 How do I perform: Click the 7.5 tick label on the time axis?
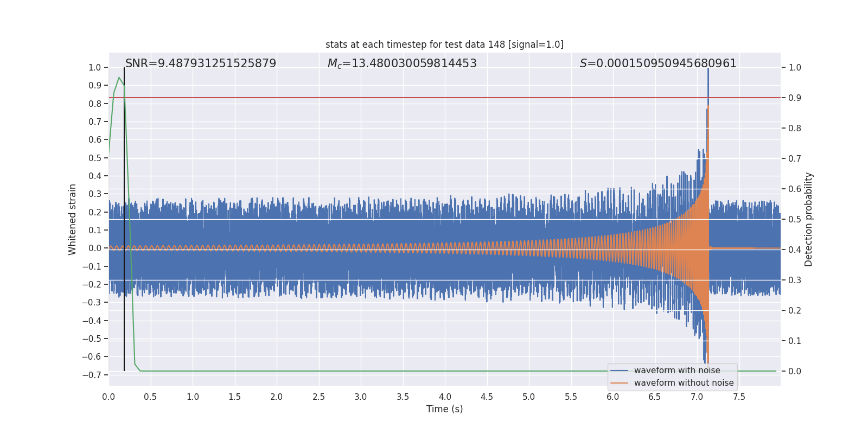click(x=739, y=397)
